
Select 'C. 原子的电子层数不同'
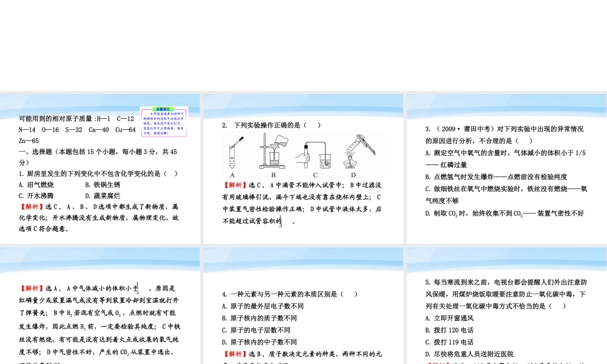tap(256, 330)
